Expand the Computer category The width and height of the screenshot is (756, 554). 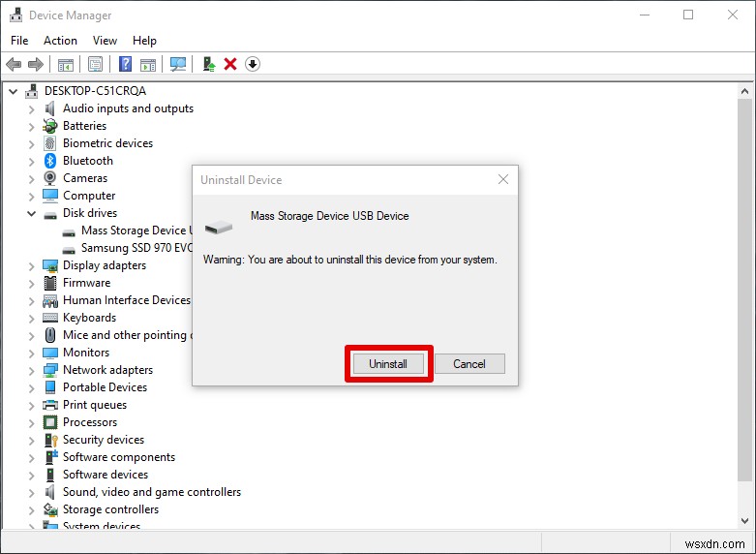click(31, 197)
